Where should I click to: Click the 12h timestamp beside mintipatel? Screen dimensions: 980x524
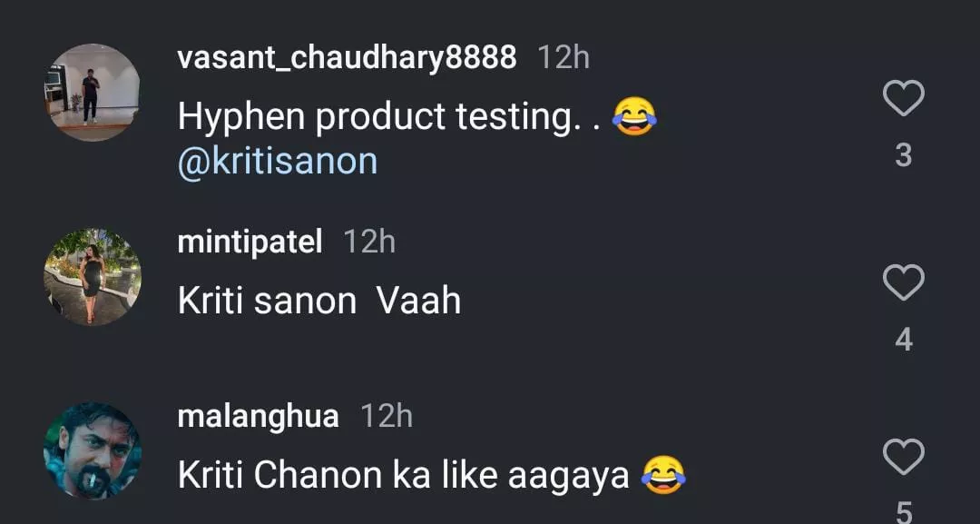click(369, 242)
